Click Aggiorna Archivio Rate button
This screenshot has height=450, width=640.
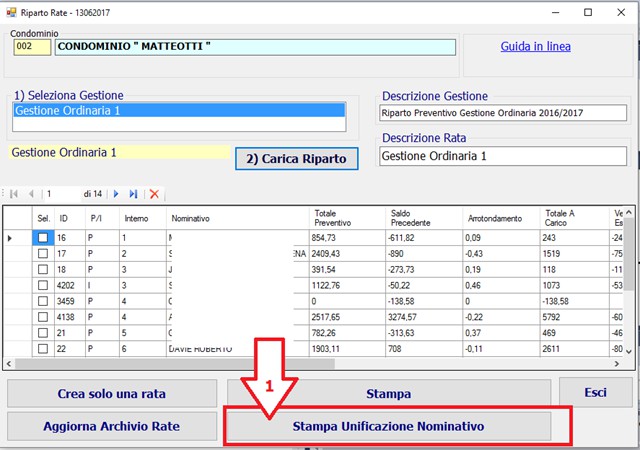coord(112,426)
